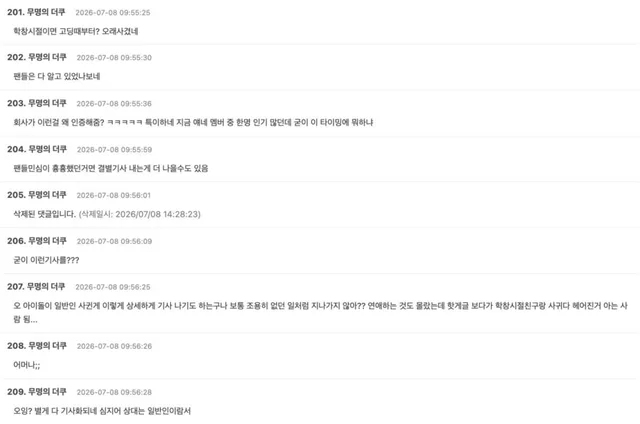Click comment number 201 author name

[x=46, y=12]
